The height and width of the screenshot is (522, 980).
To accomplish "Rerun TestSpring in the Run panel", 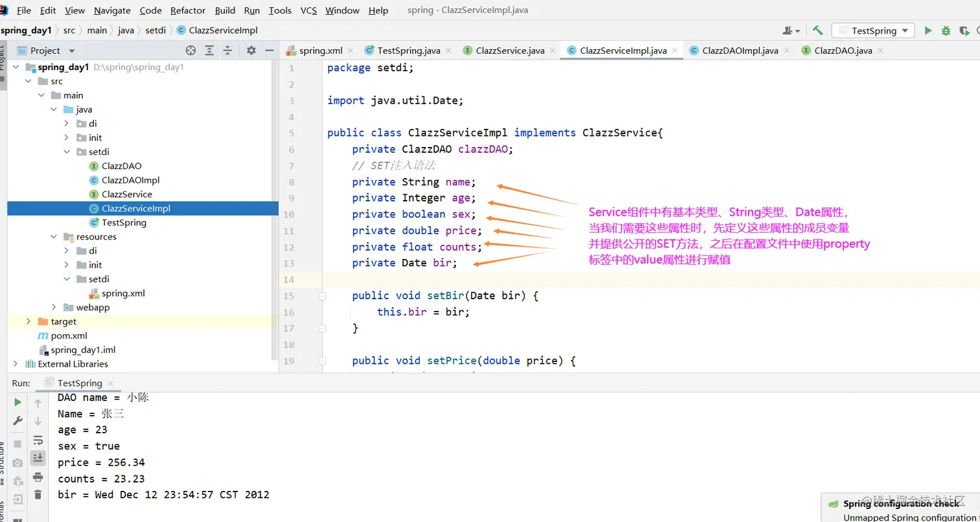I will point(17,402).
